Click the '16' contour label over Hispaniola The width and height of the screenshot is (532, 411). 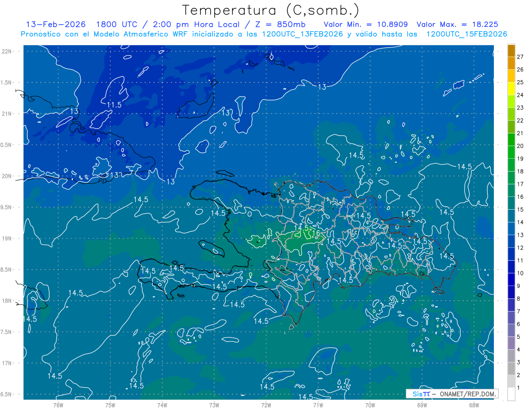316,233
